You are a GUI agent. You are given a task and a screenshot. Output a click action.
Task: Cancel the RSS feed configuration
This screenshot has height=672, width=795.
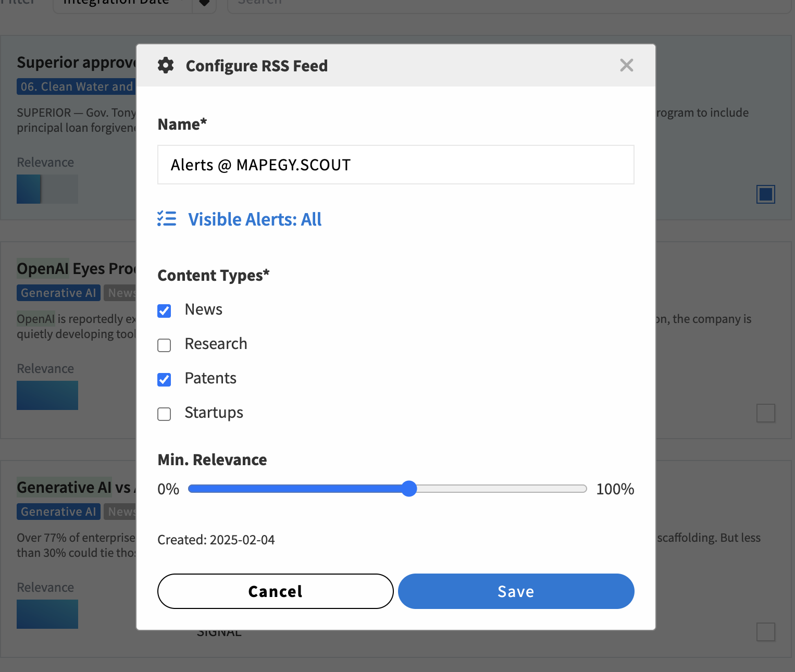(276, 591)
